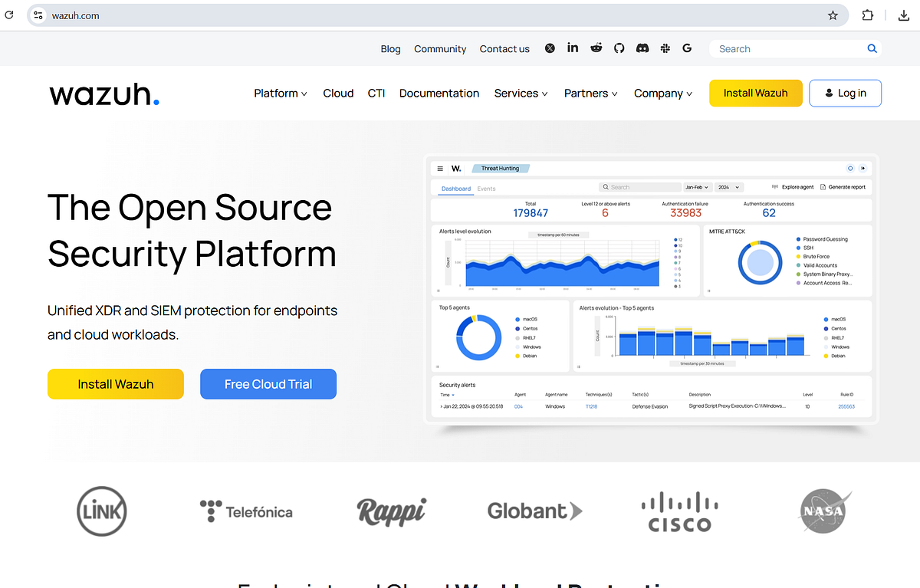Join Discord via the Discord icon
This screenshot has width=920, height=588.
coord(642,48)
